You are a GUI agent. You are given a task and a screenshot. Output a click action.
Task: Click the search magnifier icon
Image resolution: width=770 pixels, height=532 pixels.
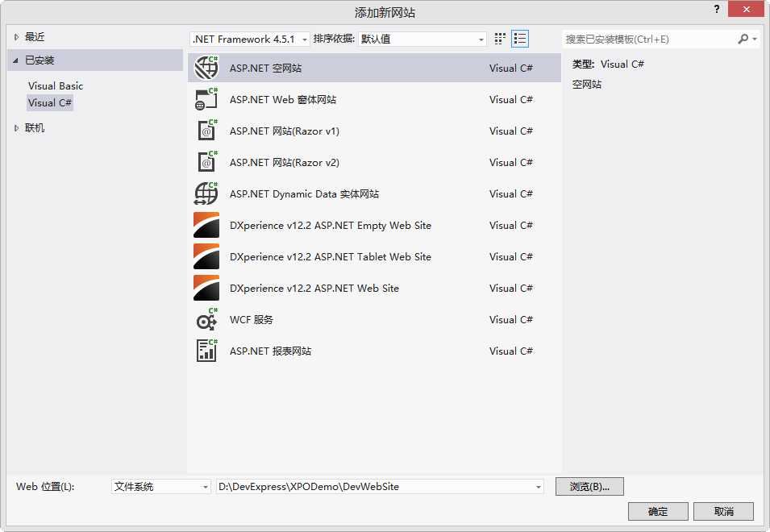click(743, 39)
